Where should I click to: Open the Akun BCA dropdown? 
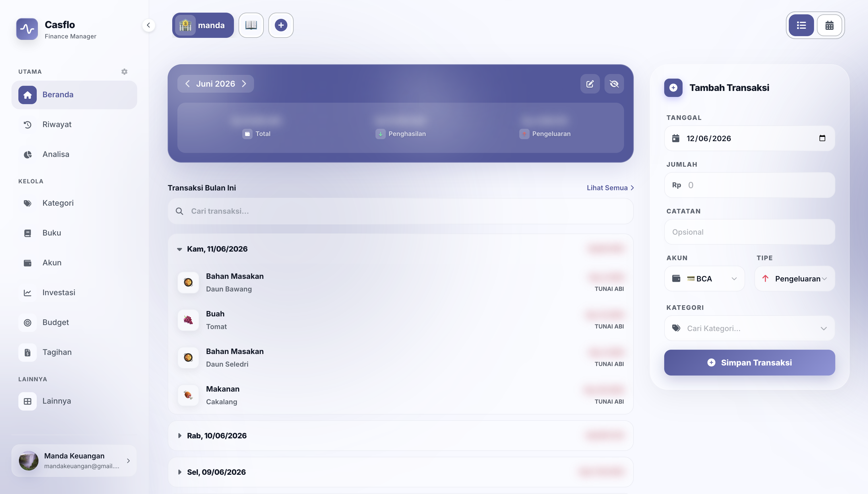(x=704, y=279)
